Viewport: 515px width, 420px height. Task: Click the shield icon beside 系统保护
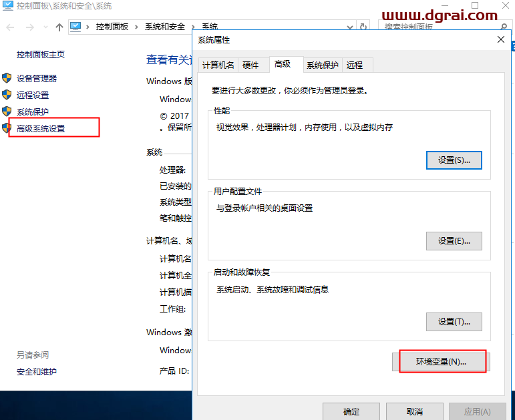[x=7, y=112]
